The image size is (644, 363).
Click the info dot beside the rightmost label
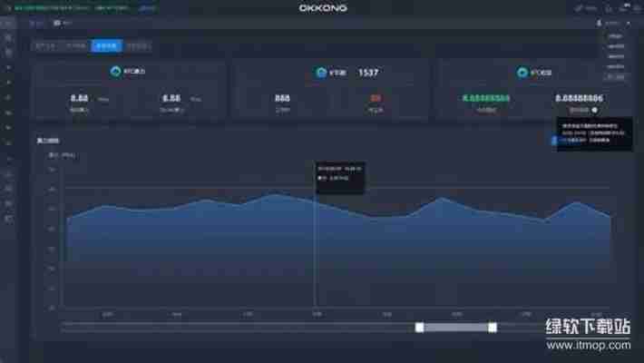(x=594, y=110)
